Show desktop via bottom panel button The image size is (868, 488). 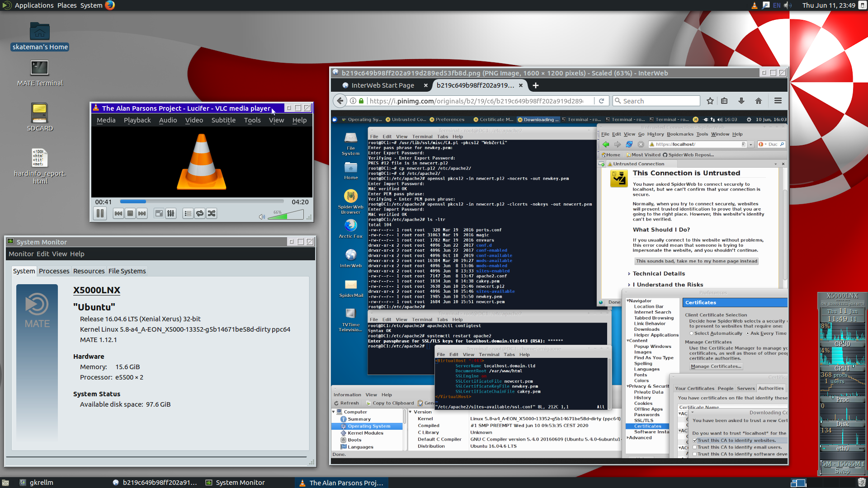(x=5, y=483)
